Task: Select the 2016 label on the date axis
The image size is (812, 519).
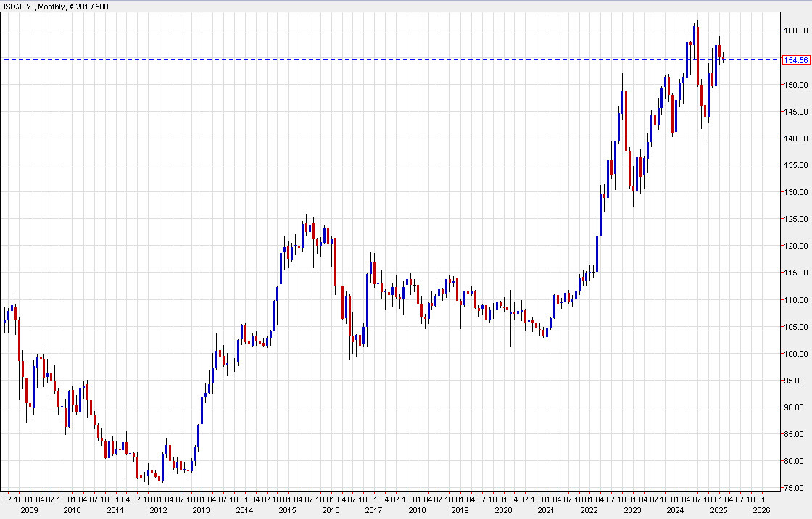Action: (x=330, y=510)
